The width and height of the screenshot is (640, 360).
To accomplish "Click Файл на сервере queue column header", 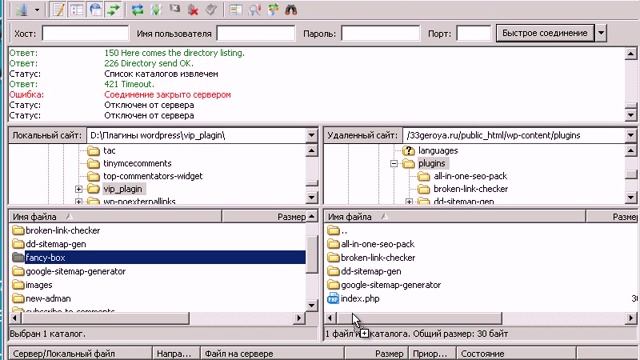I will pos(272,353).
